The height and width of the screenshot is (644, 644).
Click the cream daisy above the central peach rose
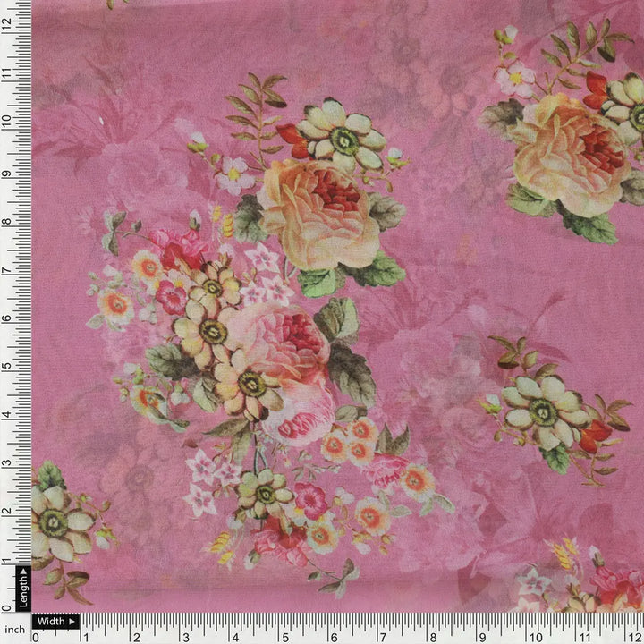[340, 139]
